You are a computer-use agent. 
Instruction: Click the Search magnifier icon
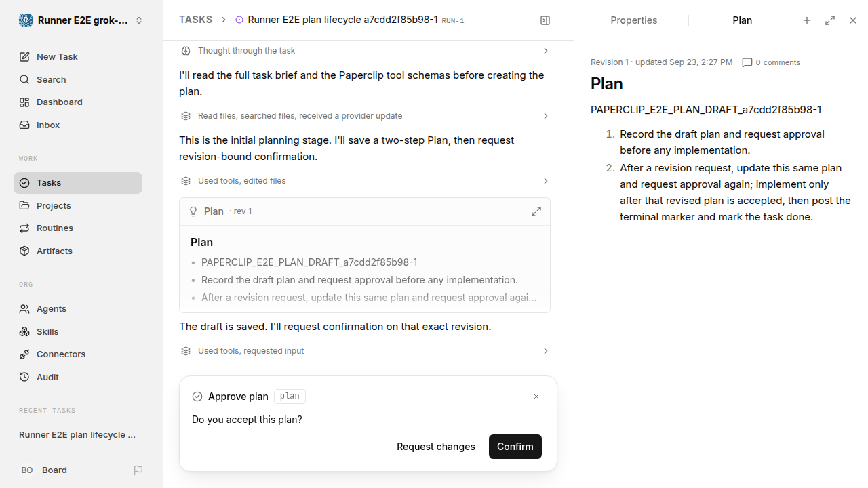(24, 79)
